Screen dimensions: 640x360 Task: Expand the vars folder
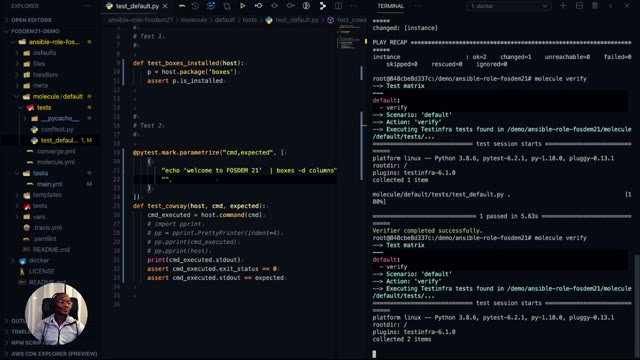[x=49, y=217]
